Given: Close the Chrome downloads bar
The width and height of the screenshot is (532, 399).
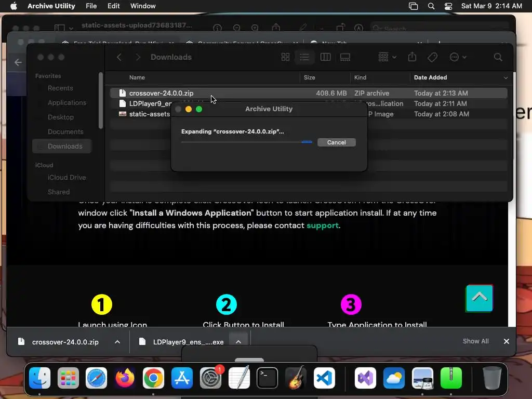Looking at the screenshot, I should click(506, 341).
